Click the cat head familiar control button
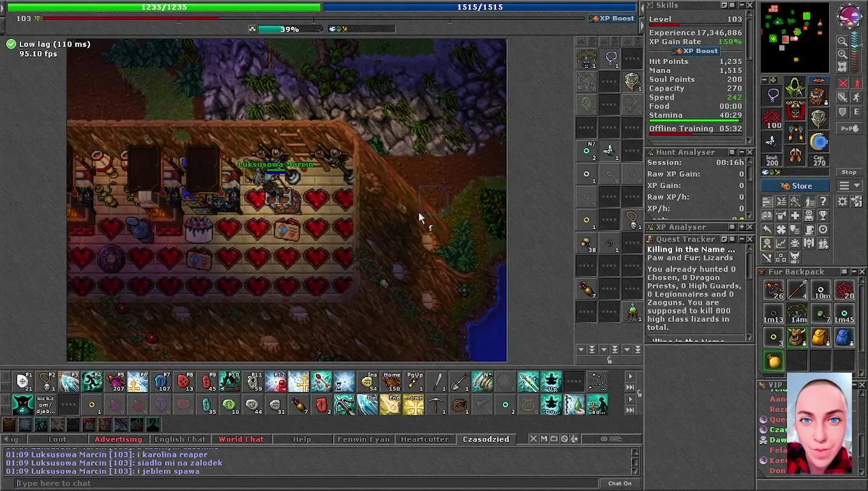868x491 pixels. tap(795, 257)
